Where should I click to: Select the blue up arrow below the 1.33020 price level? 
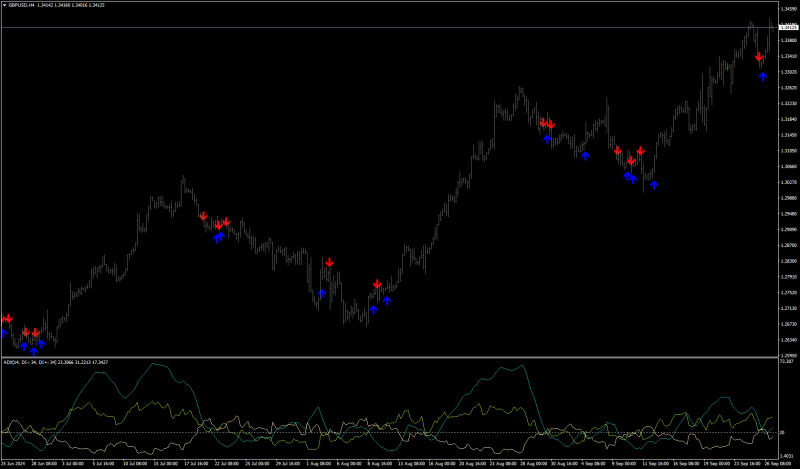[763, 77]
